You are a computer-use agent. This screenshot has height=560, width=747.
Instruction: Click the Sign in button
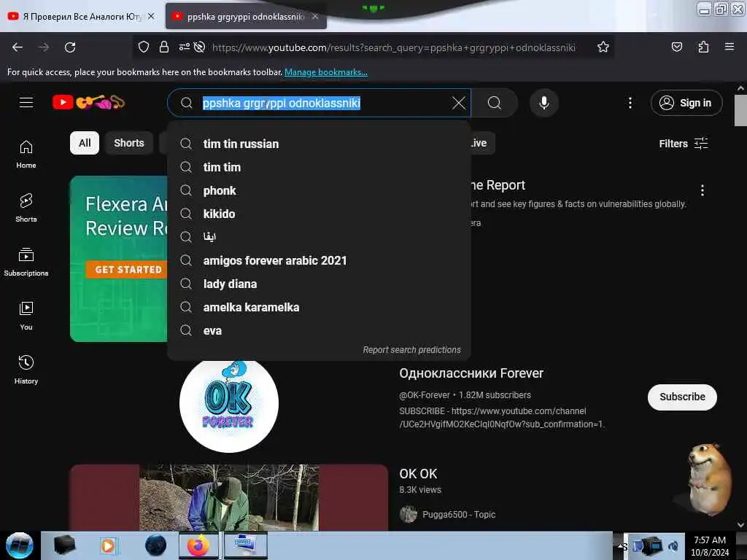686,103
